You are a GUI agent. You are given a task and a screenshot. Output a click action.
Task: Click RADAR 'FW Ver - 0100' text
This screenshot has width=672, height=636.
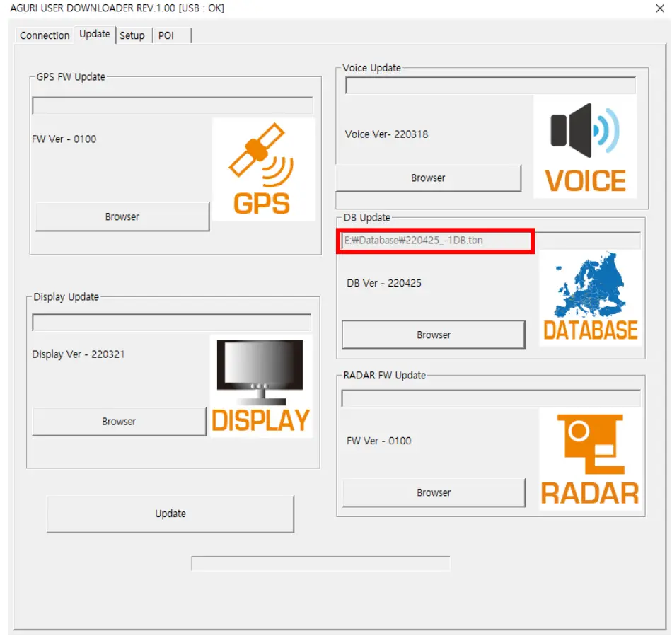[x=379, y=441]
